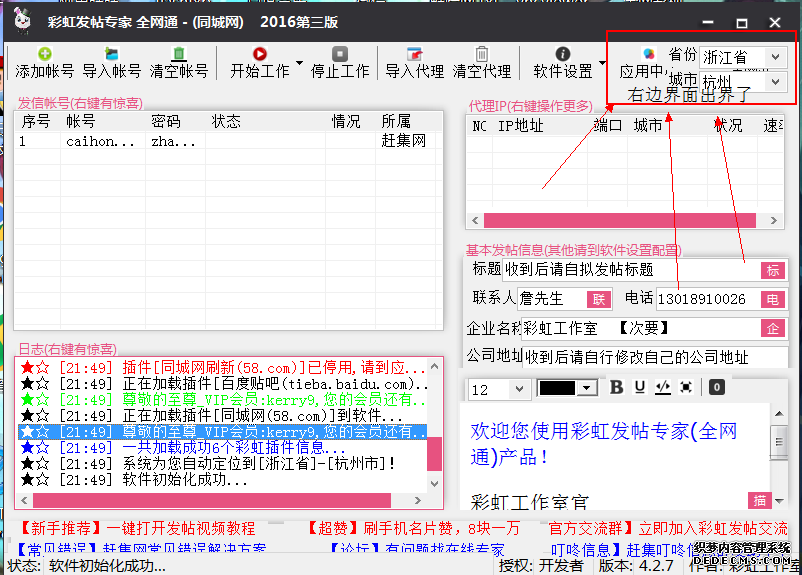Click the log panel scroll-up arrow
The image size is (802, 575).
[x=434, y=366]
